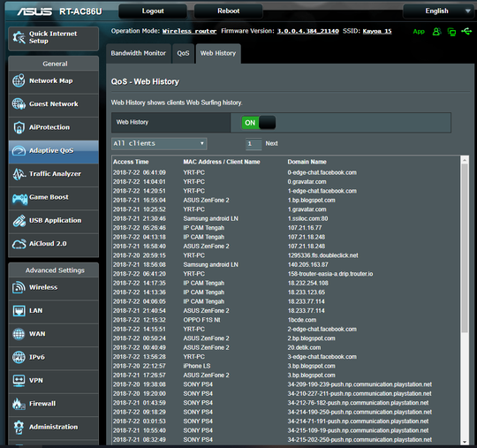Viewport: 477px width, 448px height.
Task: Click the VPN monitor icon
Action: [x=19, y=381]
